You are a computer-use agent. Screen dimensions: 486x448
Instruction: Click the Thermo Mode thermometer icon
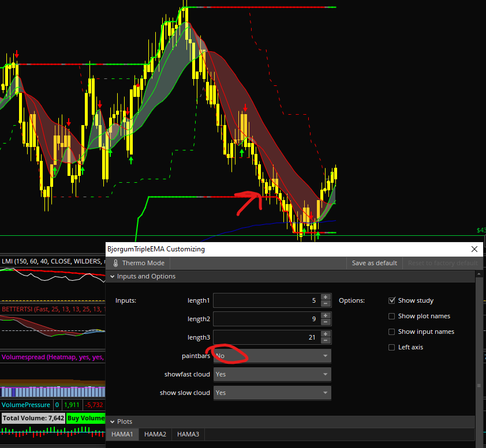[x=115, y=263]
